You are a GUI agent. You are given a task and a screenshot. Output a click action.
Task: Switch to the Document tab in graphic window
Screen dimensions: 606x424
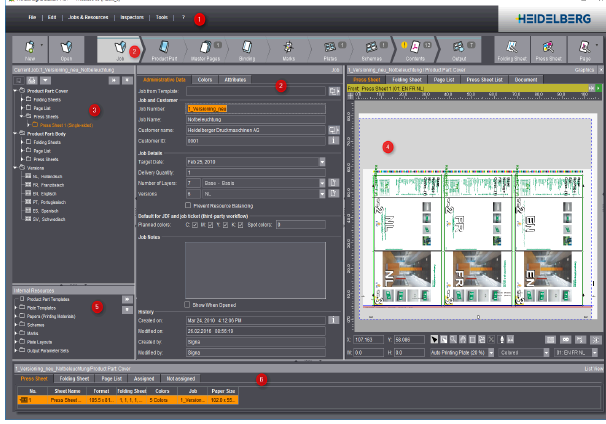[526, 80]
